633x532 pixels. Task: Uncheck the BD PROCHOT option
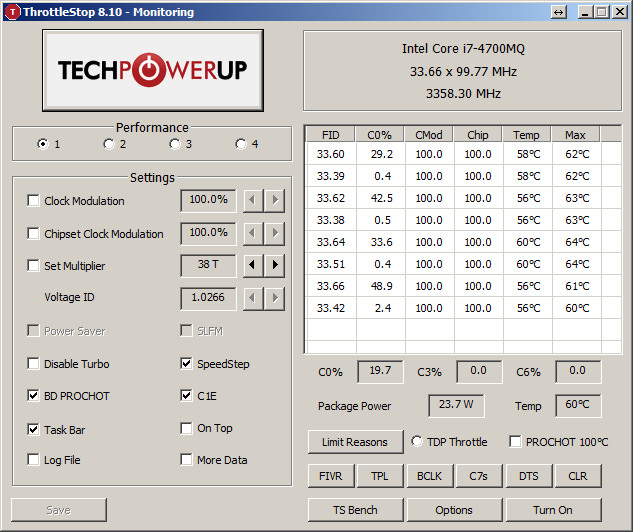pyautogui.click(x=34, y=396)
